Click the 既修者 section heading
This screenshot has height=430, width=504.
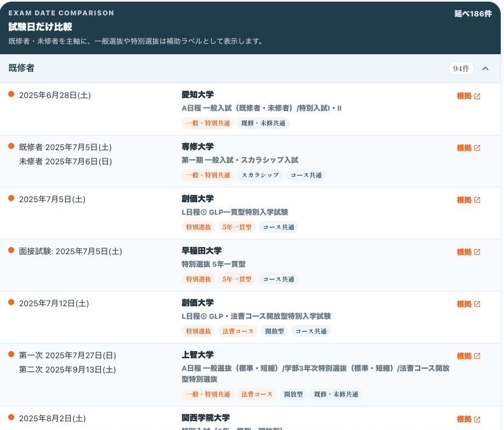(21, 68)
